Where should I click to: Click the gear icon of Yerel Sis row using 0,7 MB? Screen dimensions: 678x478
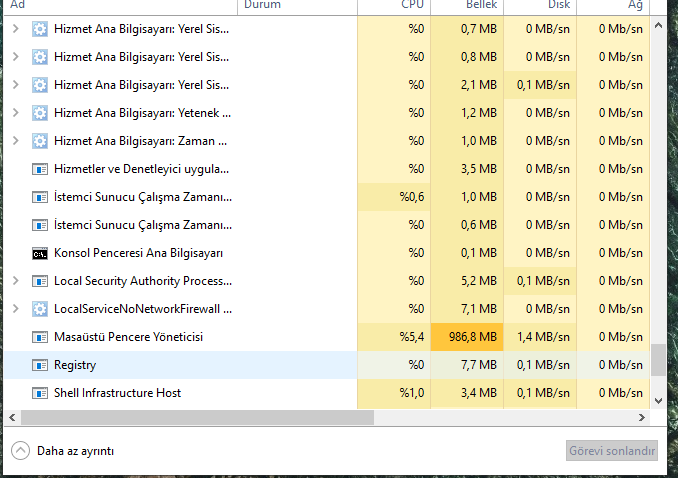coord(40,29)
